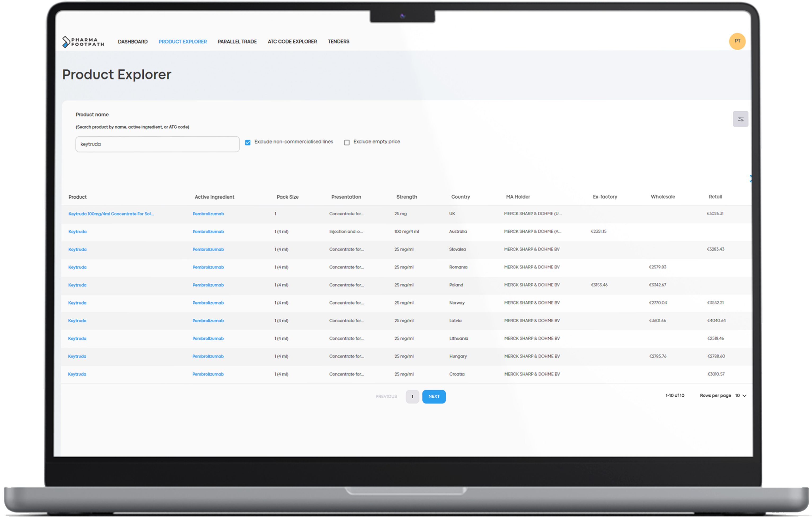The width and height of the screenshot is (812, 517).
Task: Click retail price €3283.43
Action: tap(716, 249)
